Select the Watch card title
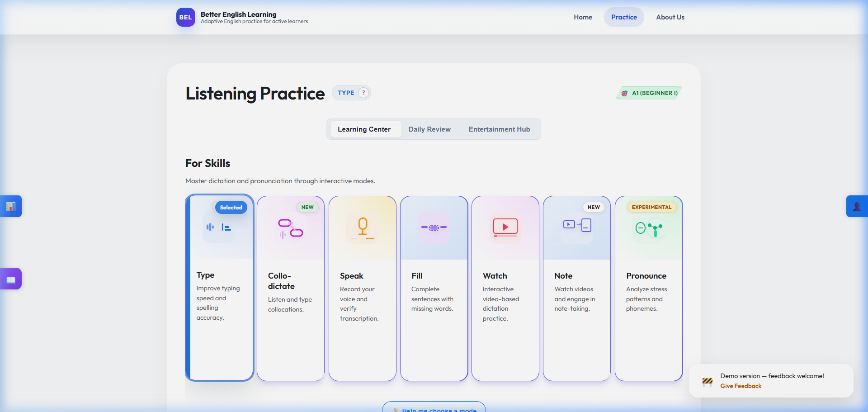Image resolution: width=868 pixels, height=412 pixels. (495, 276)
